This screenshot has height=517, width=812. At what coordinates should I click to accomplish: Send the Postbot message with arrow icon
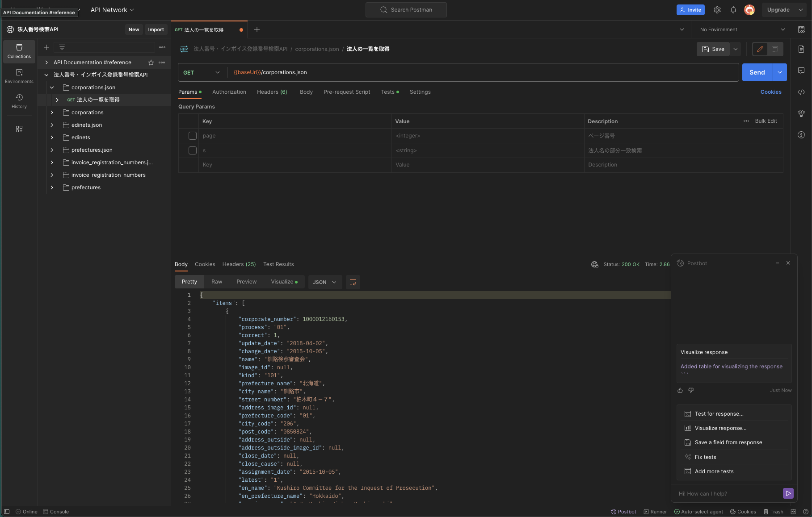point(788,493)
